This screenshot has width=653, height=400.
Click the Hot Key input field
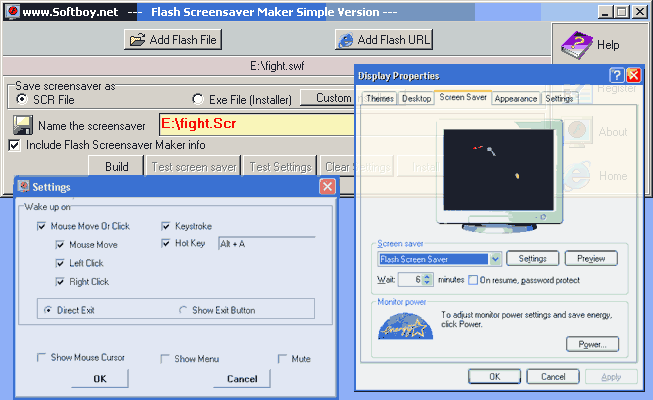(x=264, y=243)
